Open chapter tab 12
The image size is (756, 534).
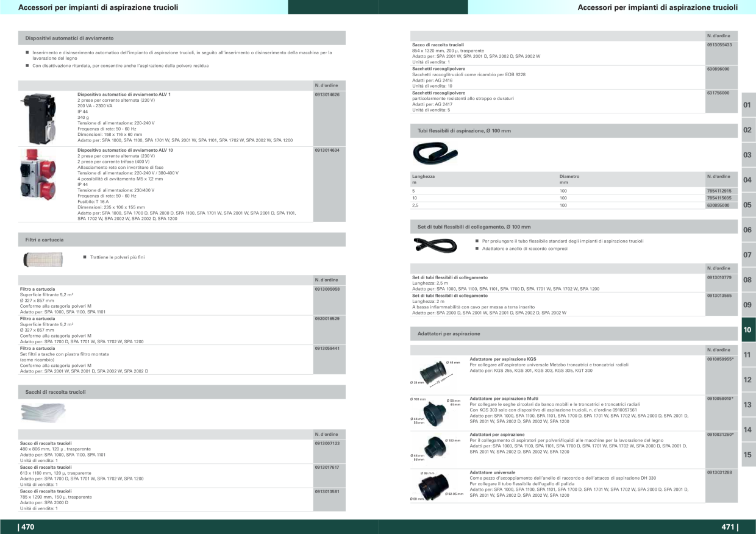(748, 380)
